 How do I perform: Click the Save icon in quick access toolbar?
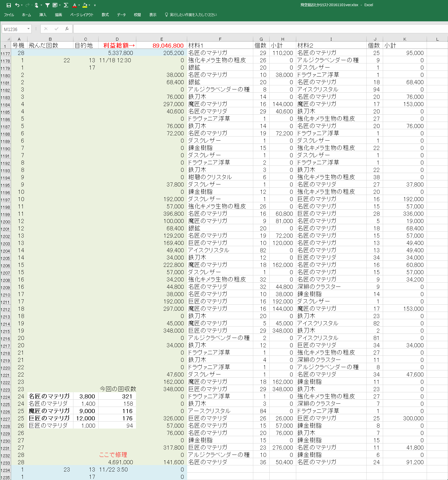[x=8, y=5]
